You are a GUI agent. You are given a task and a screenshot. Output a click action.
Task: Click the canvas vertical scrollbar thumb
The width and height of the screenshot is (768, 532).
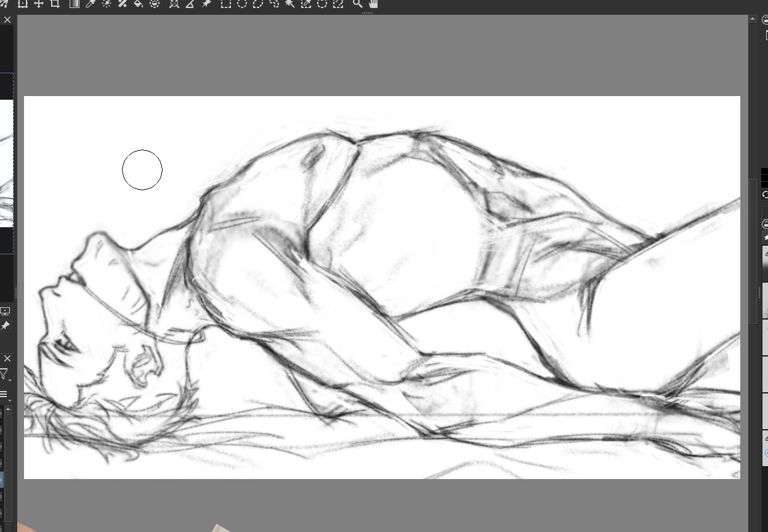(x=753, y=251)
